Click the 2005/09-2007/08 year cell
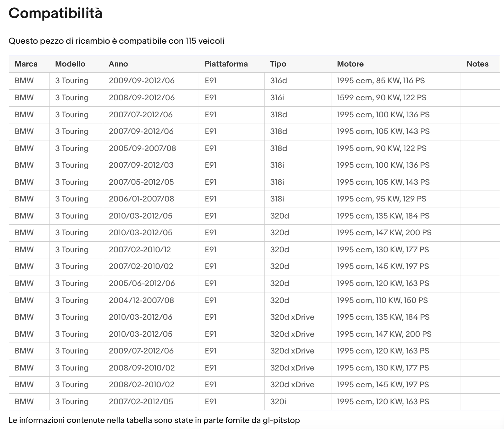 coord(151,148)
